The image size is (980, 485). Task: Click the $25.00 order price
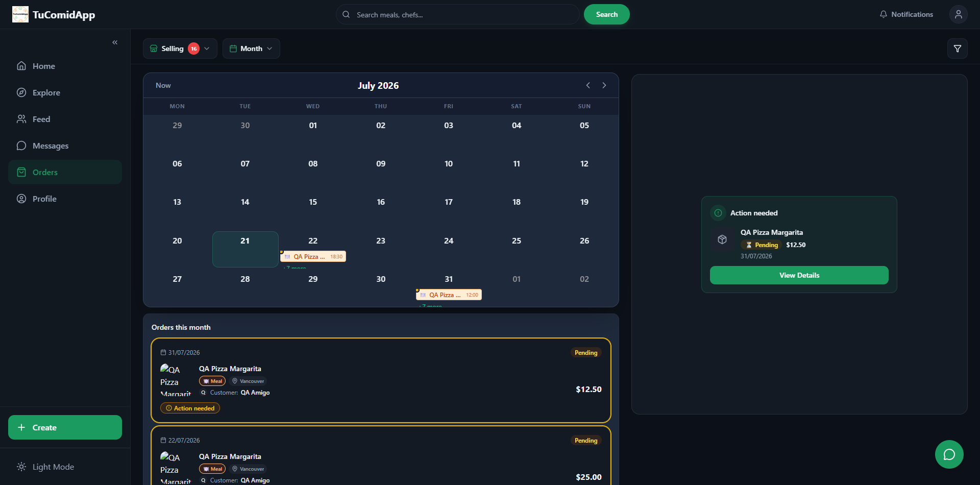pyautogui.click(x=589, y=477)
